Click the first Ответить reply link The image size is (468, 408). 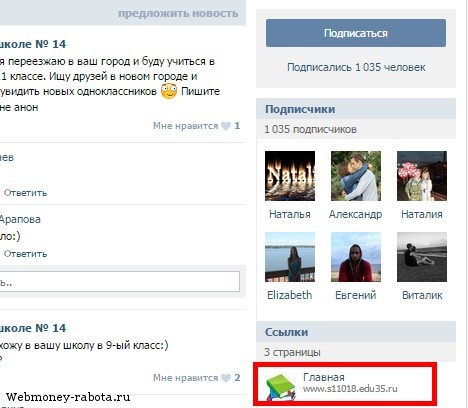25,193
